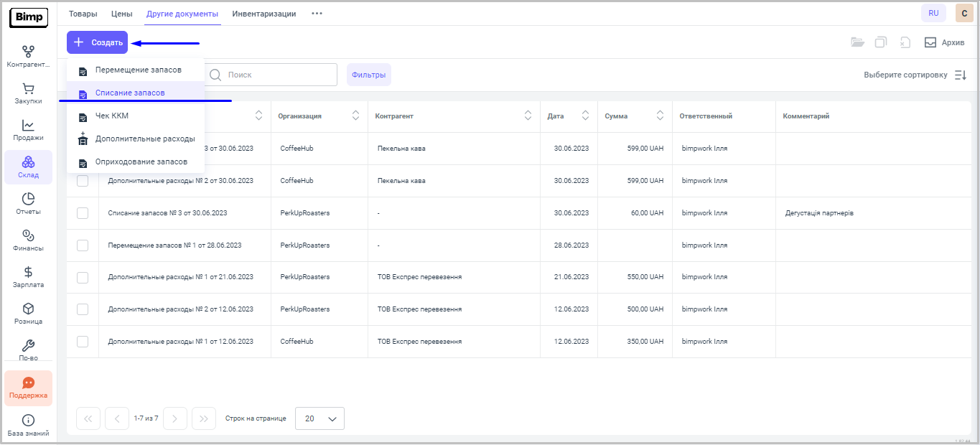Open the Фильтры button
Viewport: 980px width, 445px height.
coord(368,75)
